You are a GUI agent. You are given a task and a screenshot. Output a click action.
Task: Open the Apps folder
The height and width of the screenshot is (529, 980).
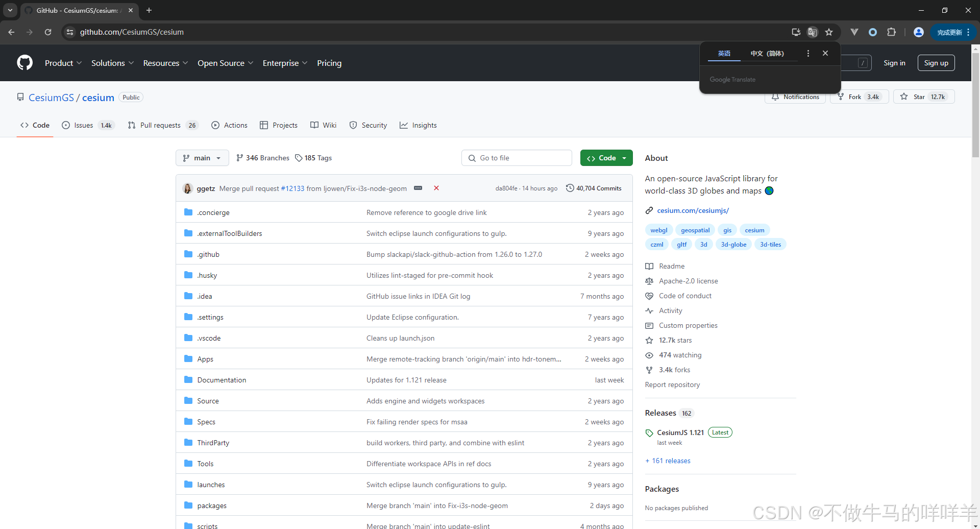point(205,359)
